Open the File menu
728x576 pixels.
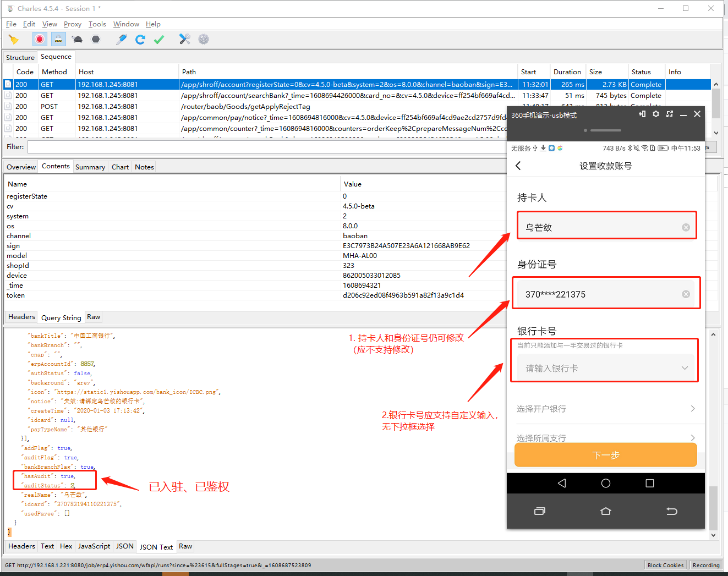pyautogui.click(x=11, y=24)
